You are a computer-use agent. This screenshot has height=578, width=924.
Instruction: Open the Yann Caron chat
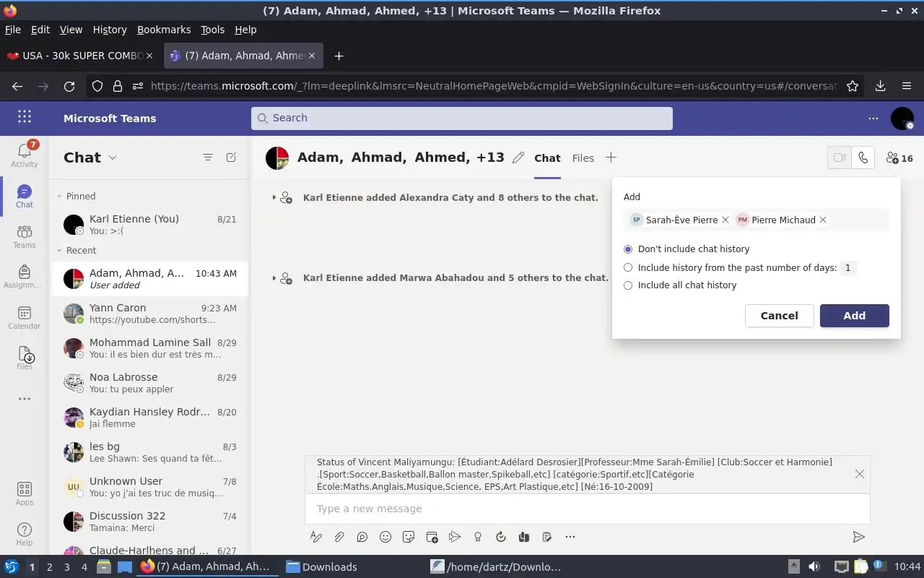(149, 314)
